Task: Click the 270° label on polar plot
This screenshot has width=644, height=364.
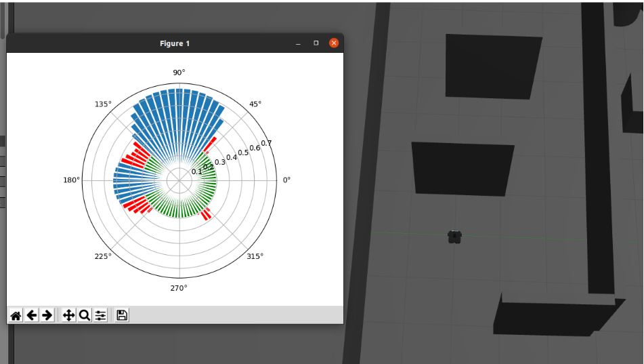Action: tap(179, 288)
